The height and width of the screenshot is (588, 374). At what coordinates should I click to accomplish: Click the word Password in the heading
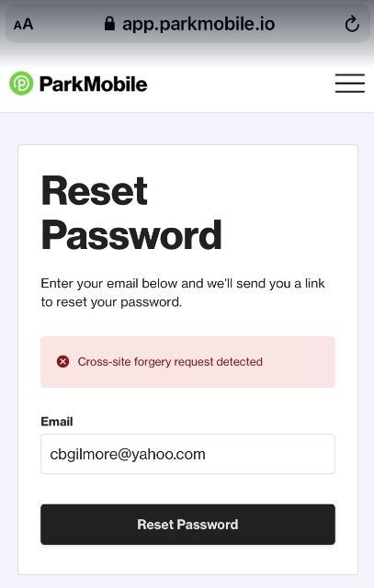click(x=131, y=235)
